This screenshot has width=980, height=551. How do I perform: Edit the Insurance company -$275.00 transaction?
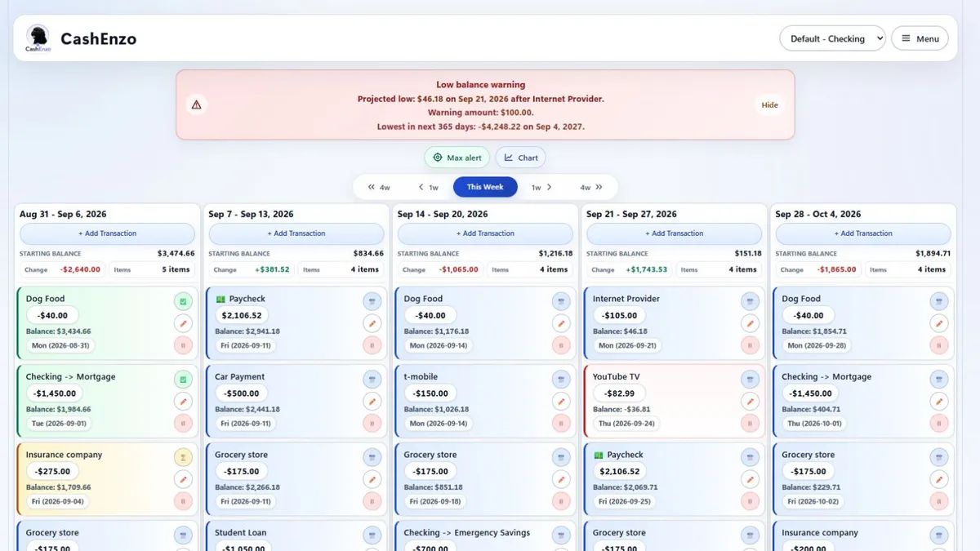(x=183, y=479)
